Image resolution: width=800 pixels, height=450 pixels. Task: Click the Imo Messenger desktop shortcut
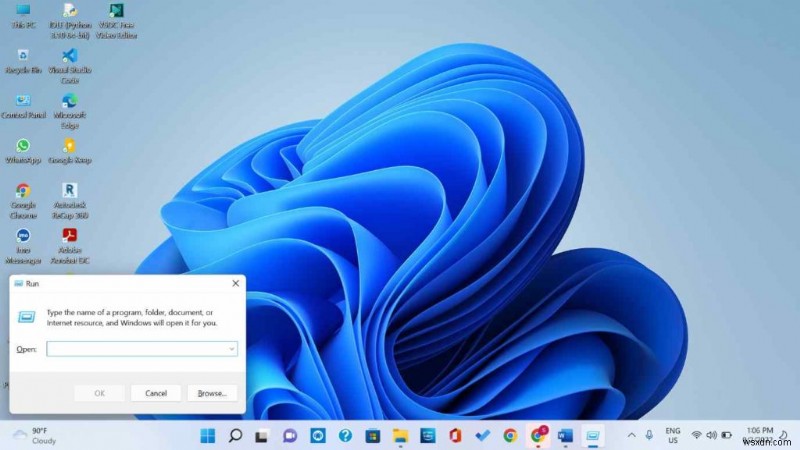coord(23,246)
